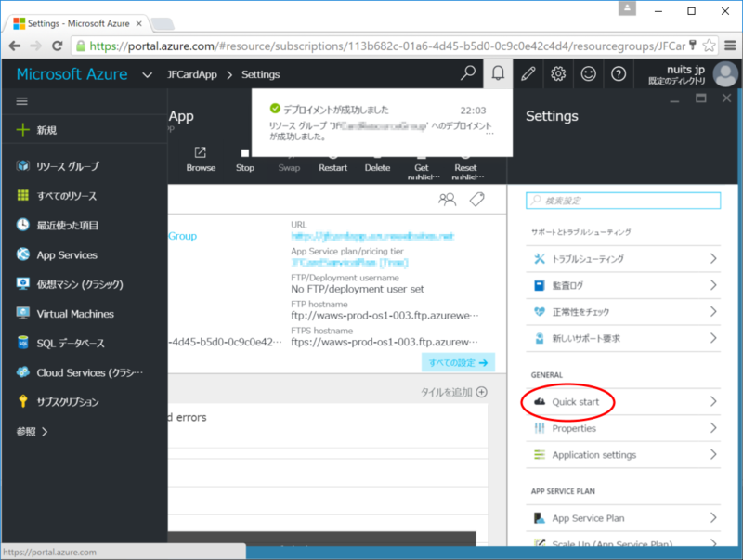Click the 新規 plus icon

click(x=22, y=129)
